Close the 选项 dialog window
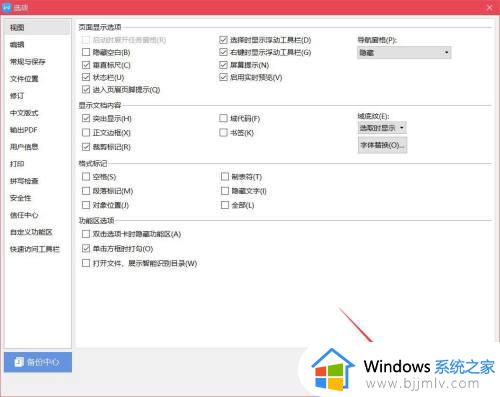Viewport: 500px width, 397px height. click(490, 7)
